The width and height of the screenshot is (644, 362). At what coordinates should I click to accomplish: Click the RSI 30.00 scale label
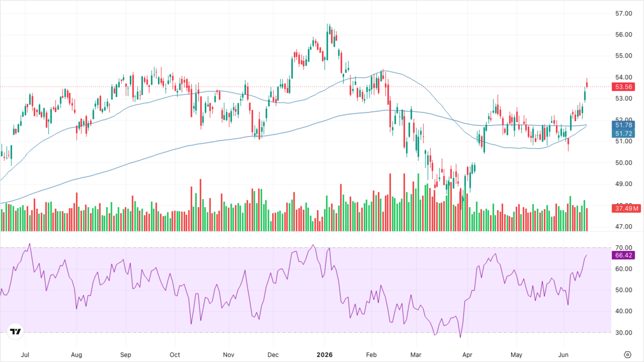pyautogui.click(x=624, y=333)
